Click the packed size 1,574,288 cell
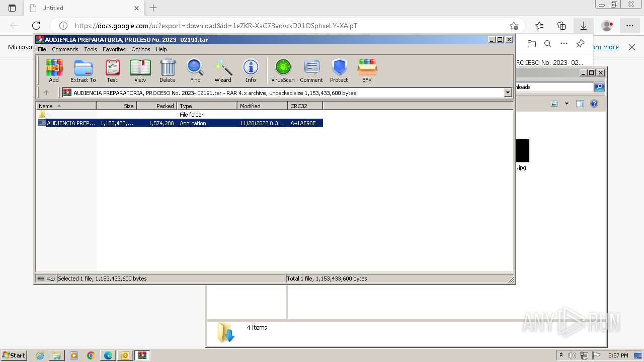Image resolution: width=644 pixels, height=362 pixels. pyautogui.click(x=161, y=123)
